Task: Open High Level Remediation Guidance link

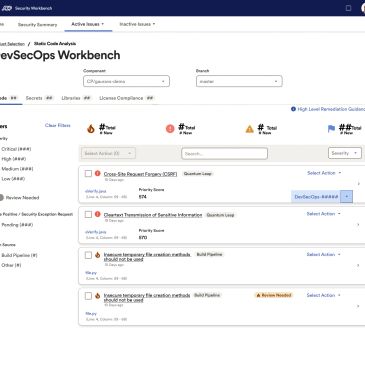Action: [x=331, y=109]
